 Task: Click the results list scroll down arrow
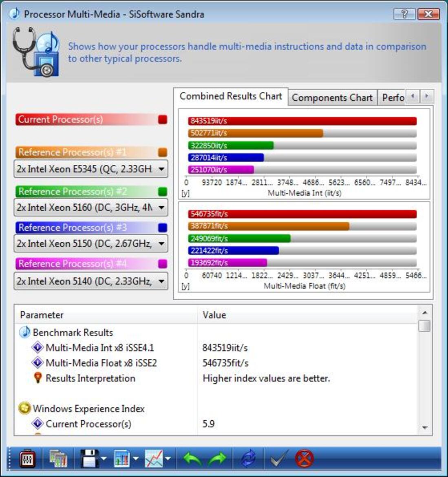click(425, 428)
